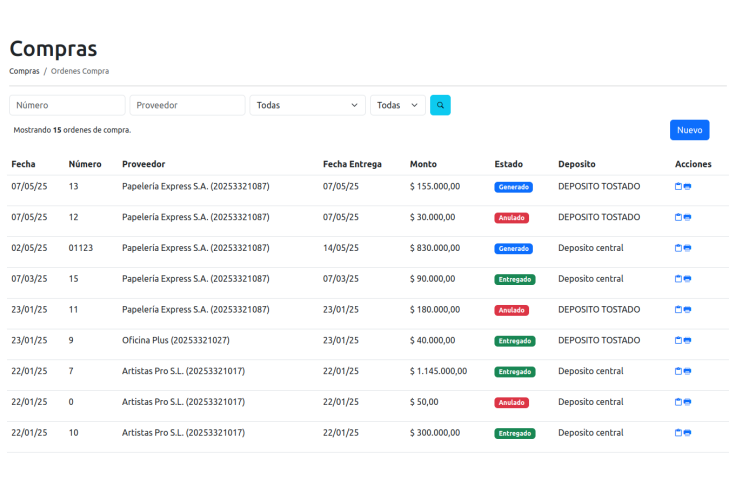Click printer icon in order 15 row

tap(687, 279)
